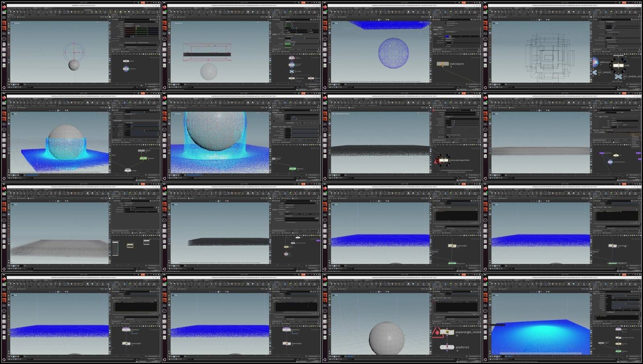Toggle the checkbox in the half-submerged sphere parameters
The height and width of the screenshot is (364, 643).
(125, 123)
